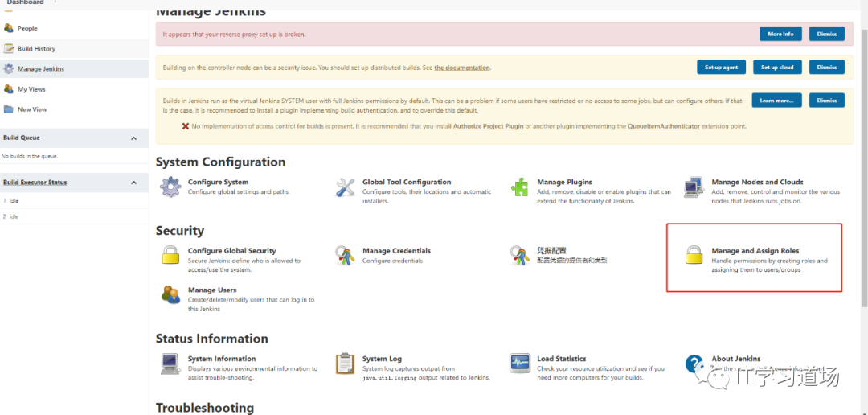This screenshot has width=868, height=415.
Task: Click the System Information computer icon
Action: [x=170, y=364]
